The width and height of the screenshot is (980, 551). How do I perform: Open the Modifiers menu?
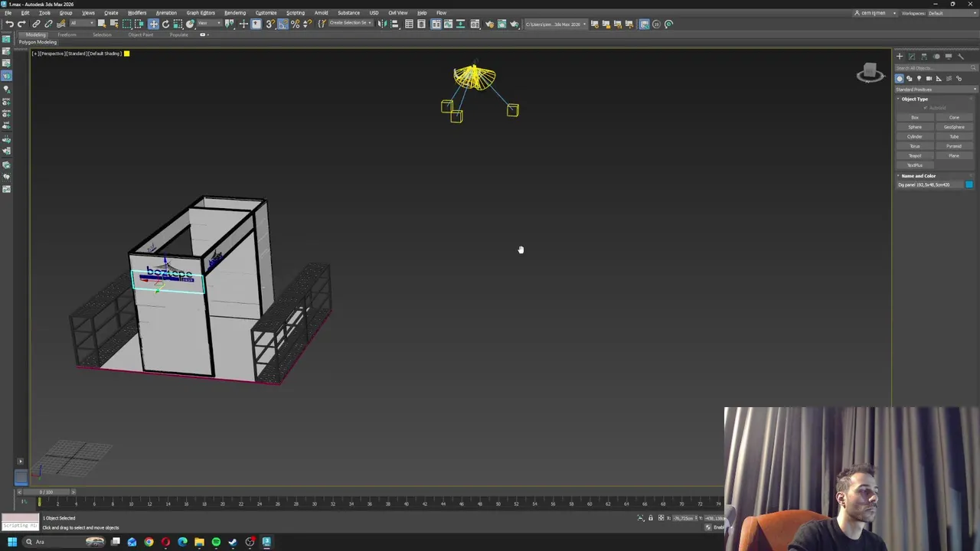[137, 13]
